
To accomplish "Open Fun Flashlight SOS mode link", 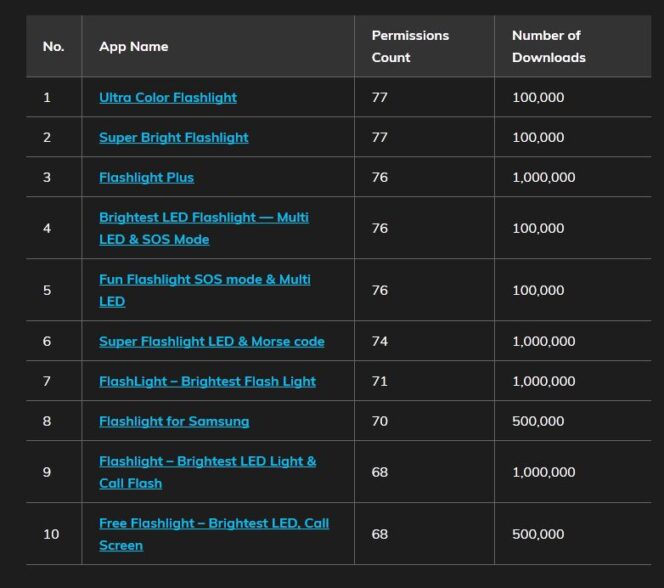I will click(x=204, y=280).
